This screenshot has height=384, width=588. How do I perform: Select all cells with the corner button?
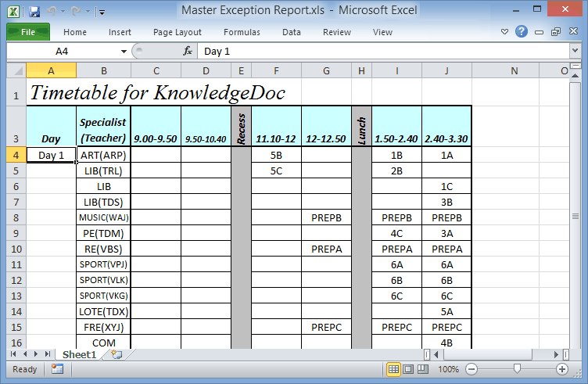[x=16, y=70]
